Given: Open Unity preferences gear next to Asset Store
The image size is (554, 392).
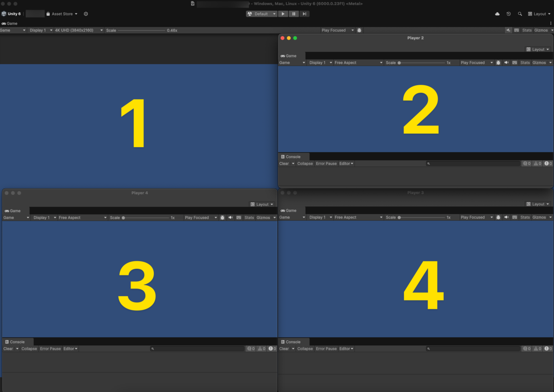Looking at the screenshot, I should tap(86, 14).
